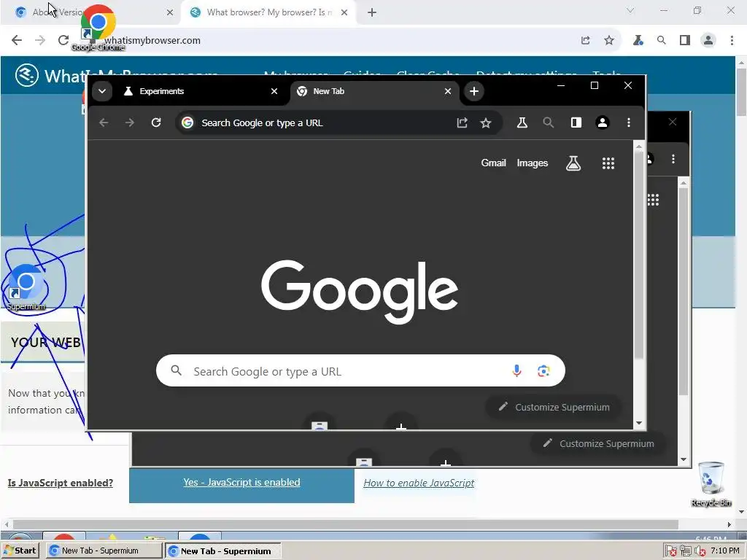The width and height of the screenshot is (747, 560).
Task: Open a new tab with the plus button in front window
Action: (x=474, y=91)
